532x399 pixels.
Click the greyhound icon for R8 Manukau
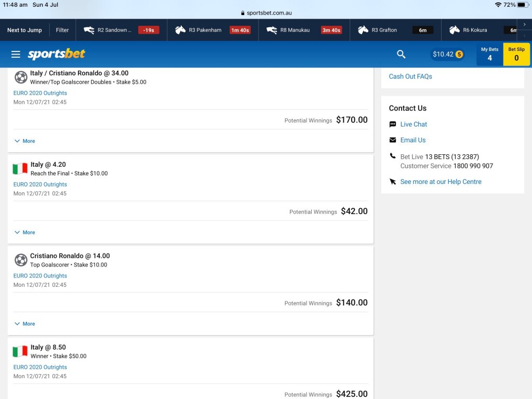pos(271,30)
